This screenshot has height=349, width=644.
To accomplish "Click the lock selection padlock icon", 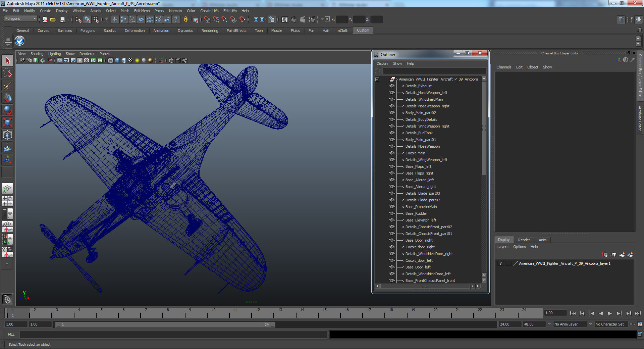I will pyautogui.click(x=185, y=19).
